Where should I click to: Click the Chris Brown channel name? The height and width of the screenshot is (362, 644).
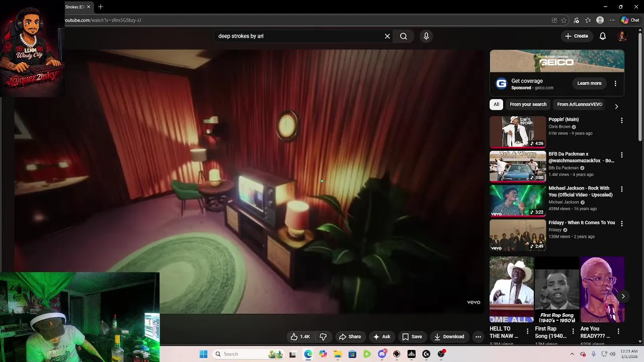point(559,127)
